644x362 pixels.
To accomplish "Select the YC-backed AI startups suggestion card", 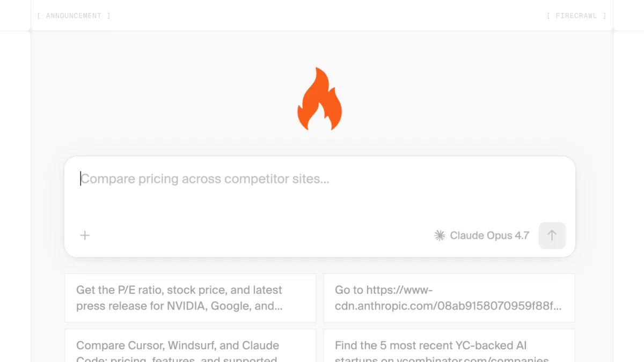I will coord(449,349).
